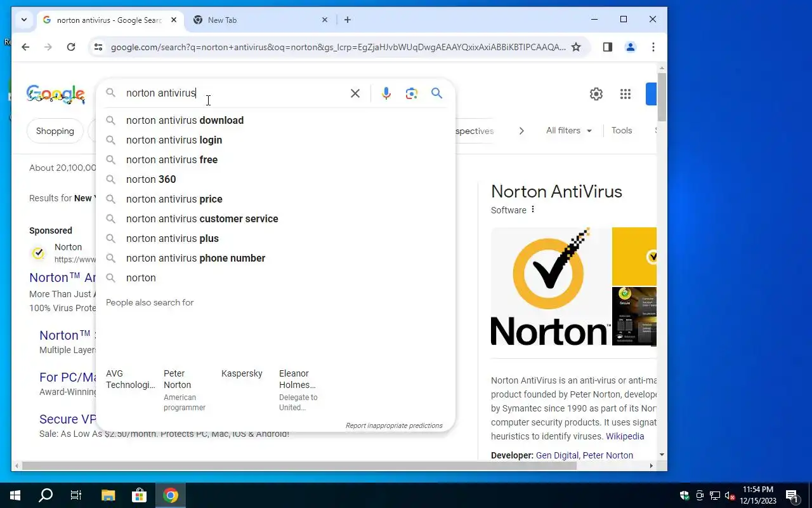Screen dimensions: 812x508
Task: Click Report inappropriate predictions
Action: point(394,425)
